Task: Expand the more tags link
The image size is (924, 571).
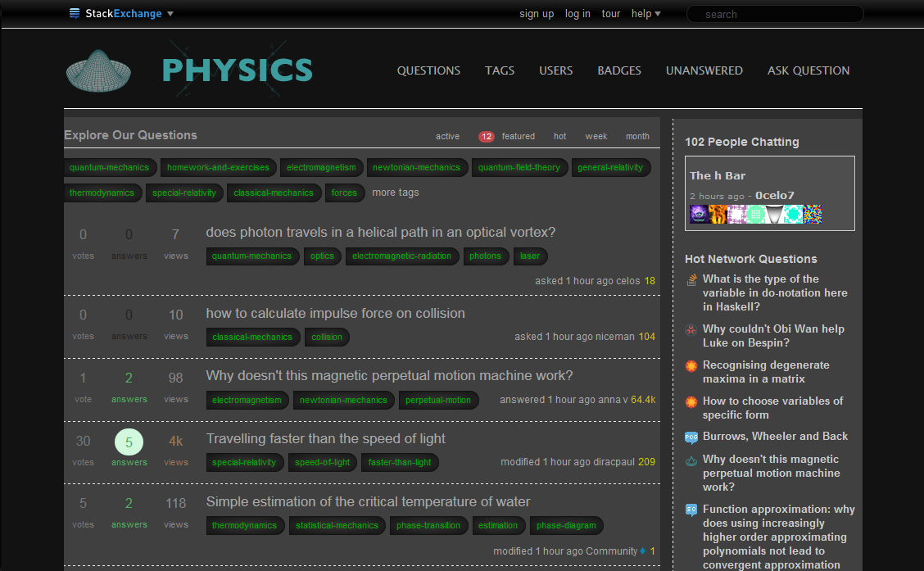Action: (395, 193)
